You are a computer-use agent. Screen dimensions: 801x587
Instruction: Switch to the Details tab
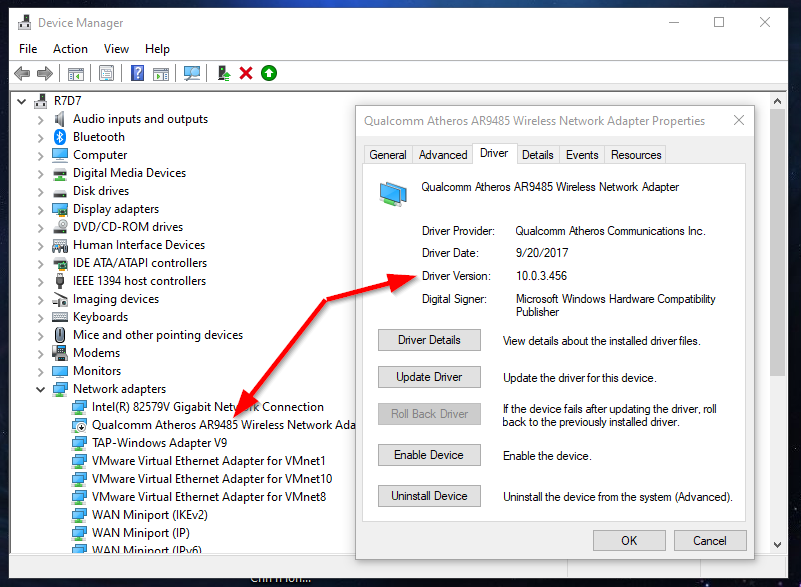(x=537, y=155)
